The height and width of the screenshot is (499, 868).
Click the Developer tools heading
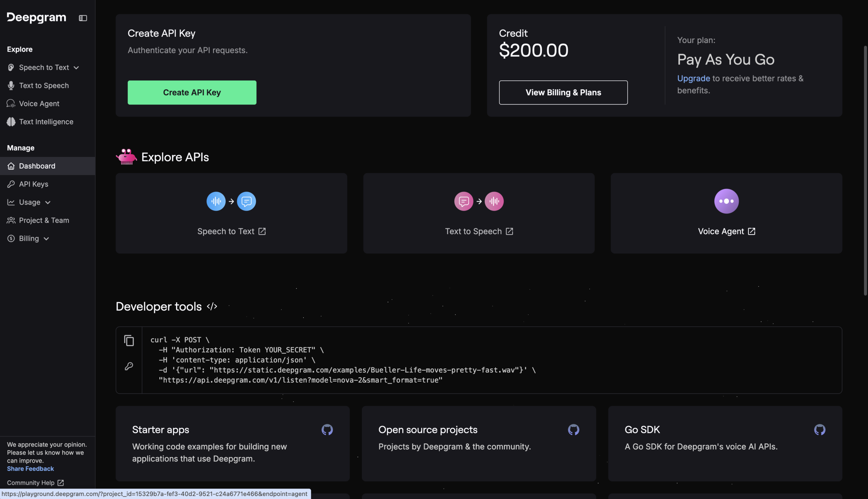159,306
